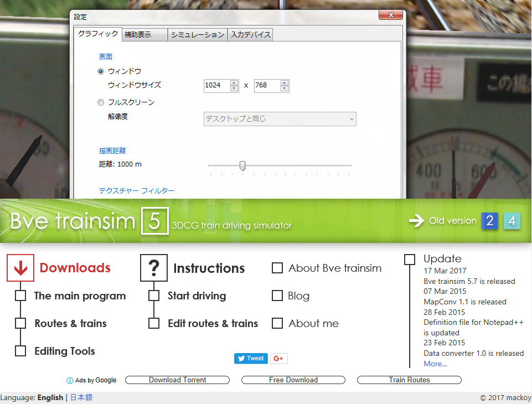Click the Instructions question mark icon

(x=154, y=268)
